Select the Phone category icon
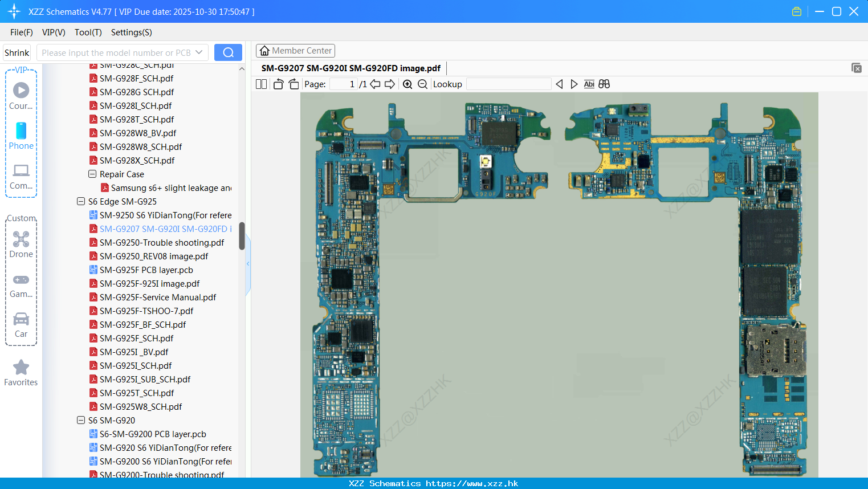 [x=21, y=136]
